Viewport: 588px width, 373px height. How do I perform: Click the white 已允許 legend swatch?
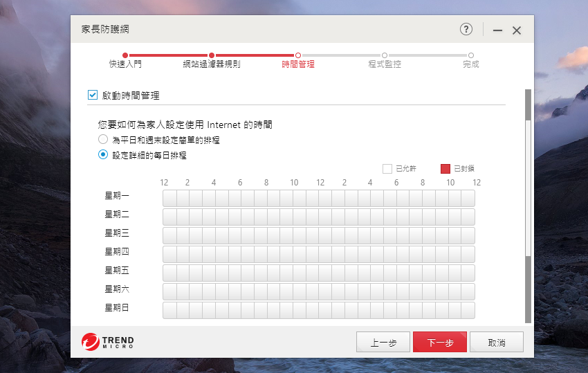[387, 169]
